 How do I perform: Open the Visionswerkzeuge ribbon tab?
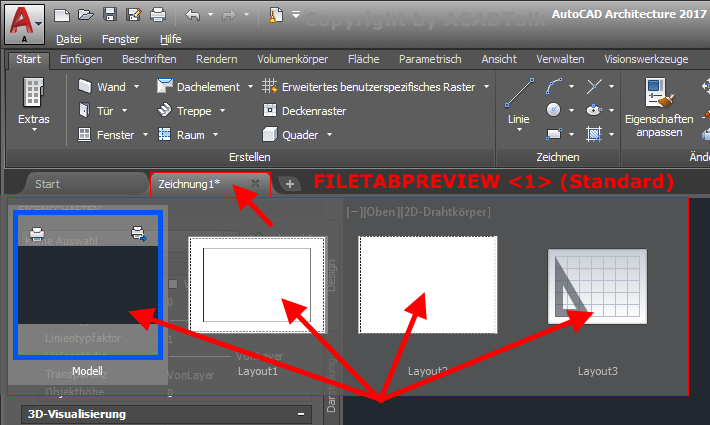pyautogui.click(x=646, y=59)
